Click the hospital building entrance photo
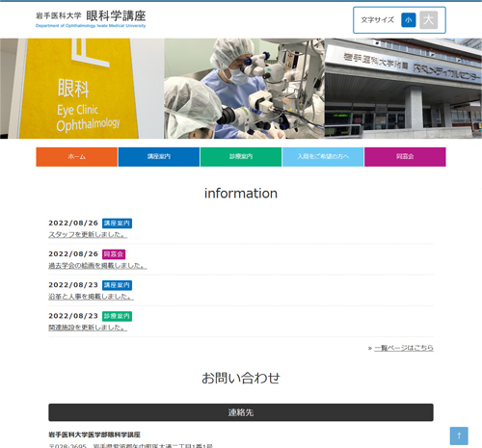This screenshot has width=482, height=448. click(x=403, y=89)
